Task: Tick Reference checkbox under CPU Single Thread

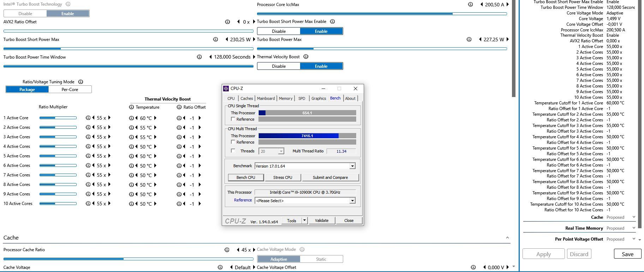Action: pyautogui.click(x=233, y=119)
